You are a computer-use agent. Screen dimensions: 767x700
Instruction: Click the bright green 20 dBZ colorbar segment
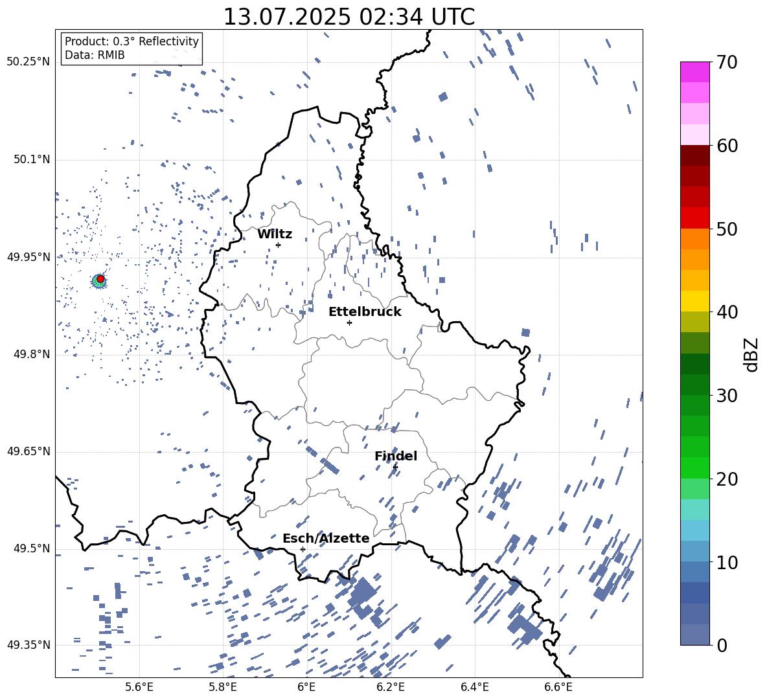[x=695, y=468]
